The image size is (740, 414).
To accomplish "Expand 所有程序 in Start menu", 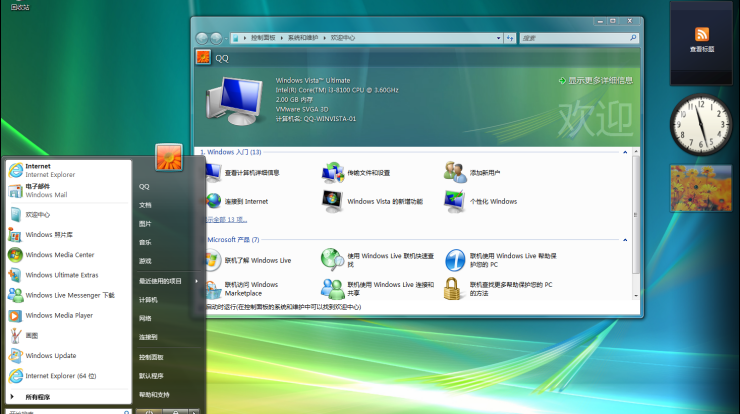I will click(x=68, y=397).
